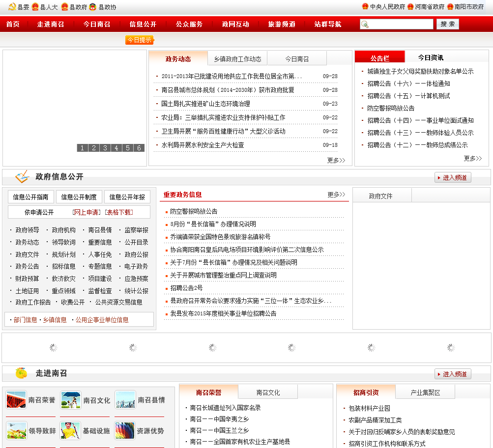Image resolution: width=493 pixels, height=448 pixels.
Task: Open the 南召荣誉 thumbnail image
Action: pos(16,400)
